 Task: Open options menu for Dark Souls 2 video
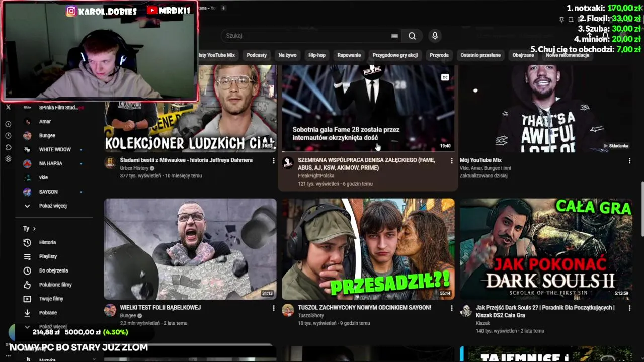point(629,308)
